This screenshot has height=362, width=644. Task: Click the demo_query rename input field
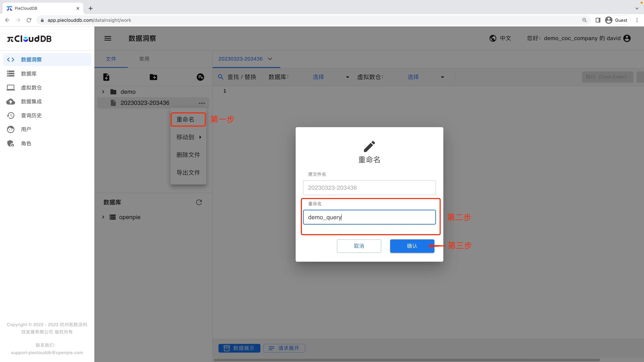pos(369,217)
